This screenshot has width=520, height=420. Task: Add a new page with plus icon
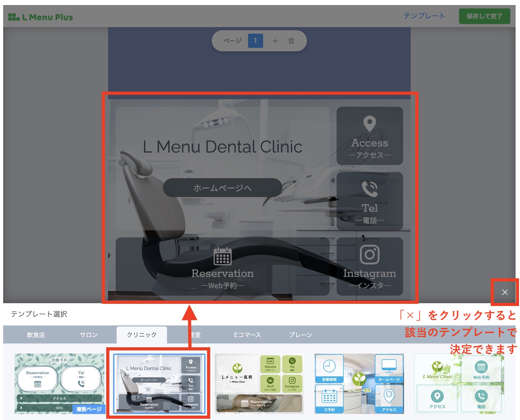tap(275, 41)
